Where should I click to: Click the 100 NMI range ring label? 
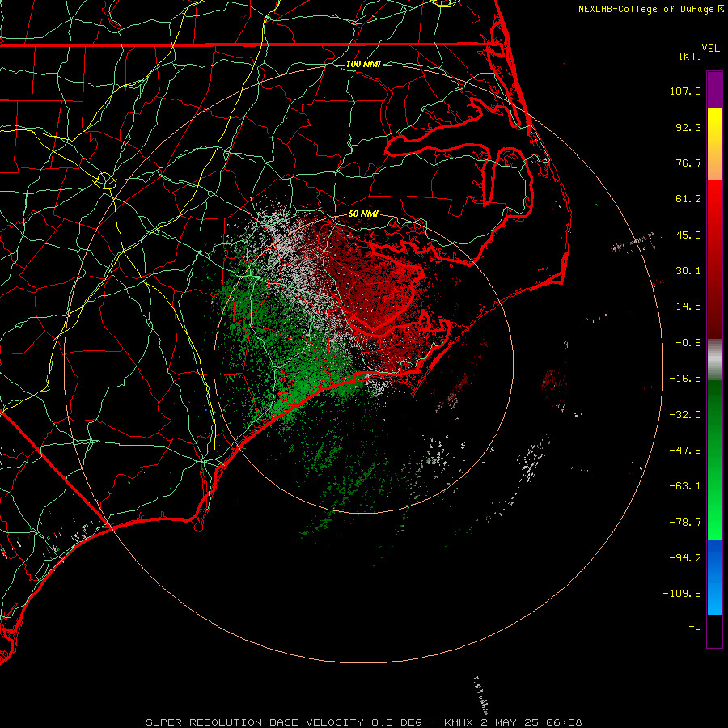point(363,64)
